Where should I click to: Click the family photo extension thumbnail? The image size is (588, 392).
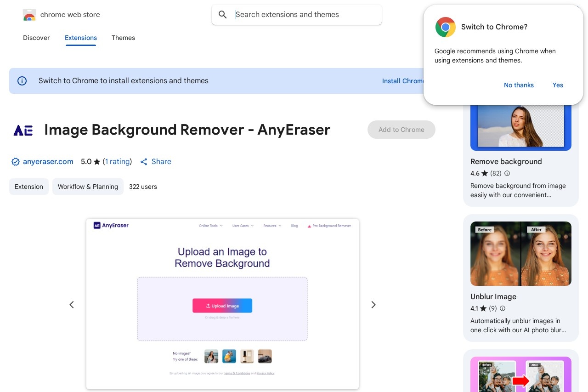pos(521,374)
